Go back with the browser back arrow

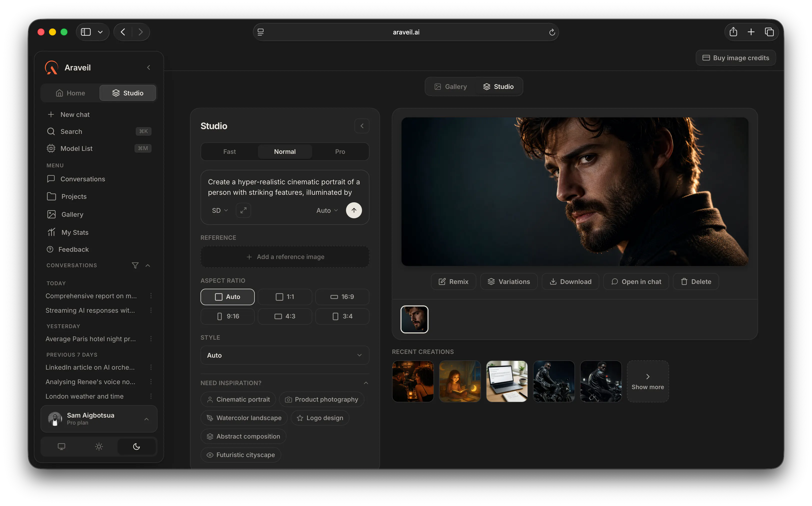click(x=123, y=32)
